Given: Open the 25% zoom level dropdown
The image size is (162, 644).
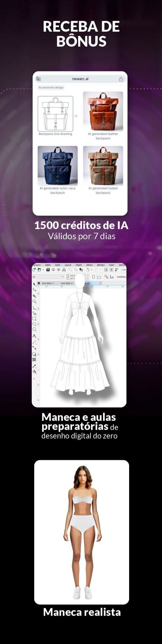Looking at the screenshot, I should click(x=124, y=270).
